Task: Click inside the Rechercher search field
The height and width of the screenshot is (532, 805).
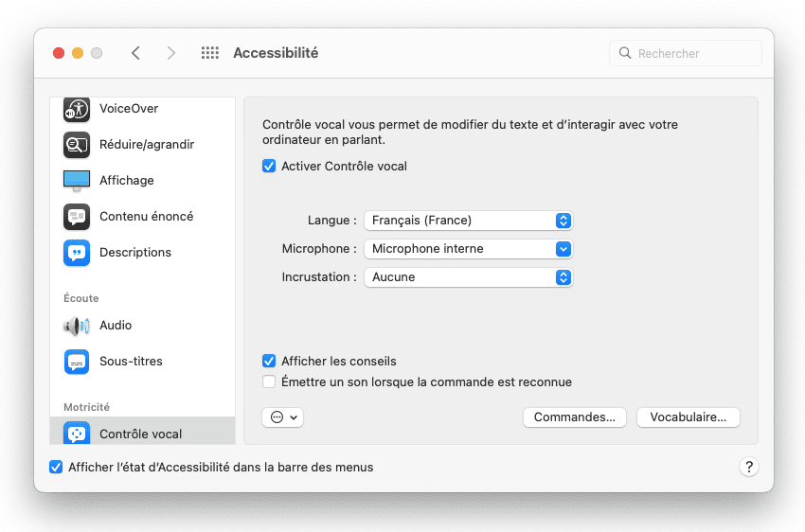Action: [693, 54]
